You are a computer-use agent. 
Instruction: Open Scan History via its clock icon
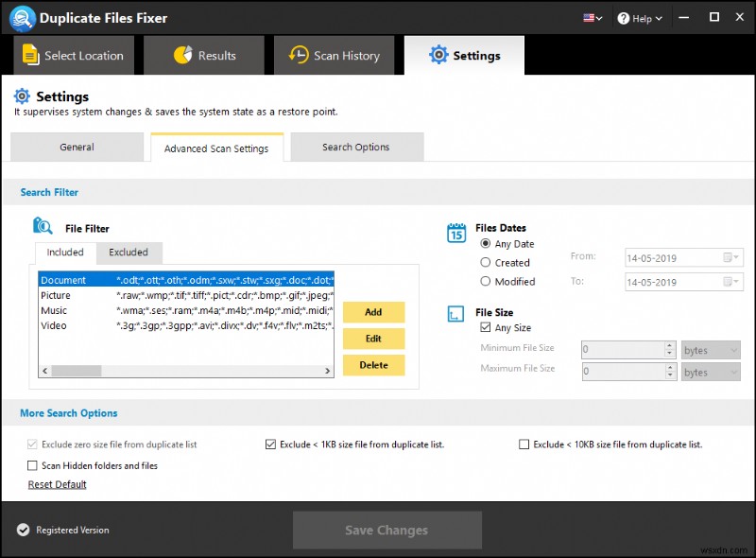pyautogui.click(x=300, y=55)
